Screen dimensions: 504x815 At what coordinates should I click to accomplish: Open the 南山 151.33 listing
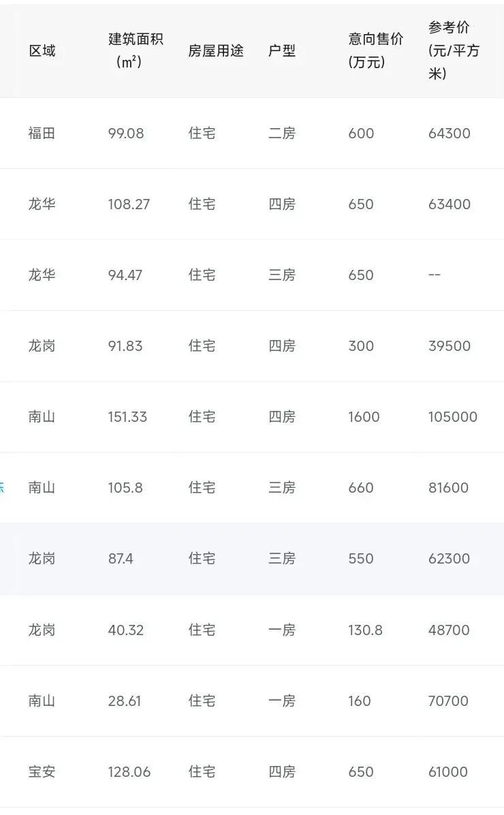point(252,416)
